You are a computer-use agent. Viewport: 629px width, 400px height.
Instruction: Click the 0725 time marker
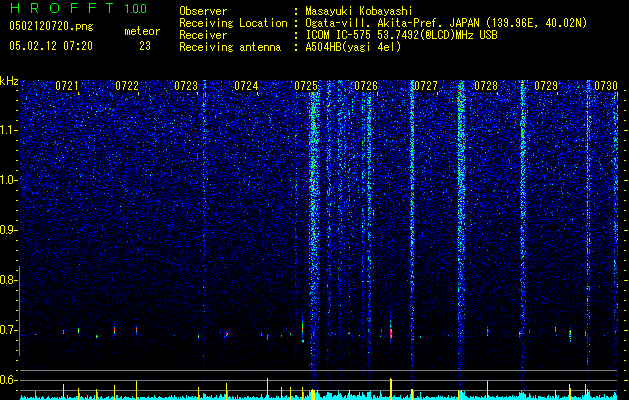coord(306,86)
